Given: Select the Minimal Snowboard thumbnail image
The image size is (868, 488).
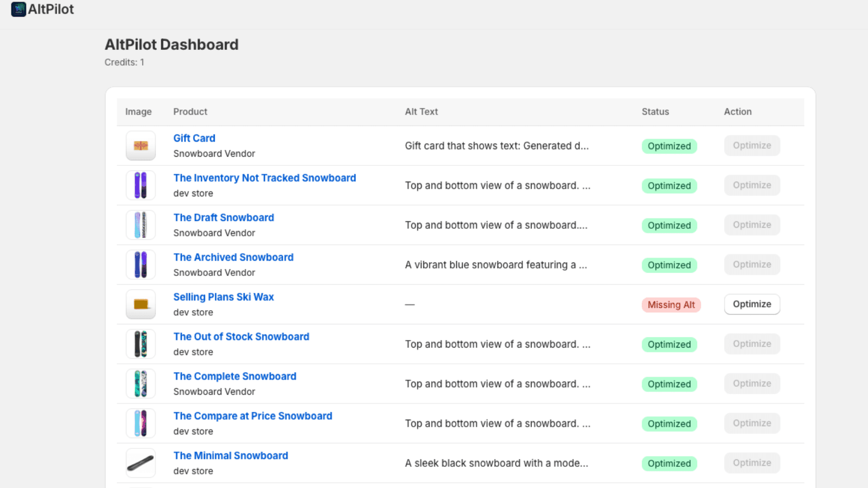Looking at the screenshot, I should (x=141, y=463).
